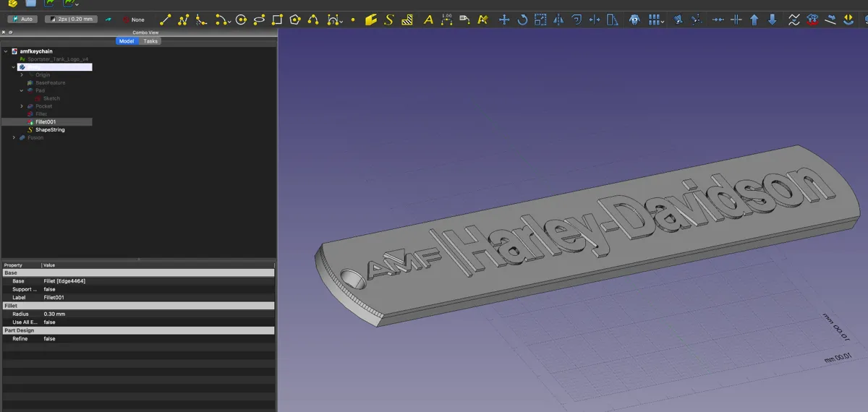The width and height of the screenshot is (868, 412).
Task: Switch to the Tasks tab
Action: pos(150,41)
